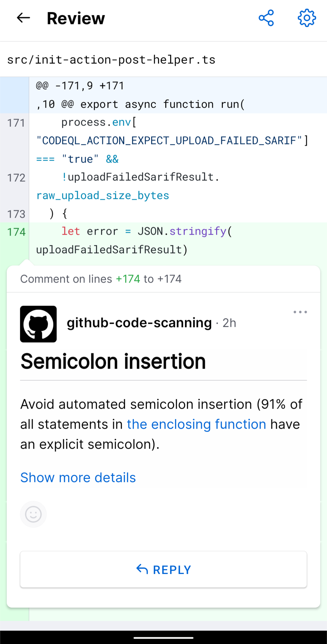Add an emoji reaction to the comment

[33, 514]
